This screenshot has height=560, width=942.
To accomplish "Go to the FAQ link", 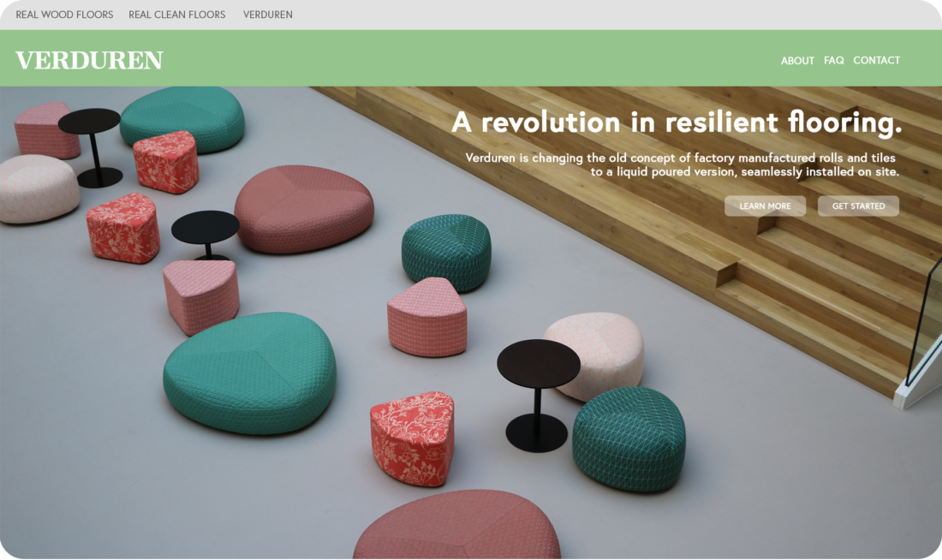I will [833, 61].
